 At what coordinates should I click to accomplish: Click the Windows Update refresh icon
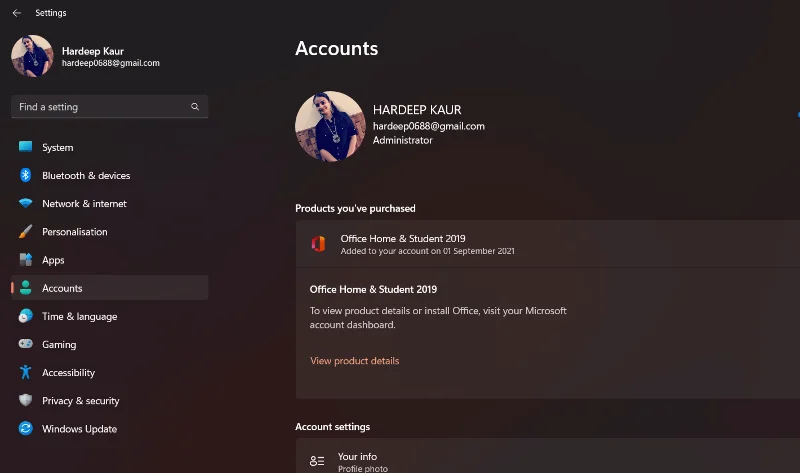point(26,429)
